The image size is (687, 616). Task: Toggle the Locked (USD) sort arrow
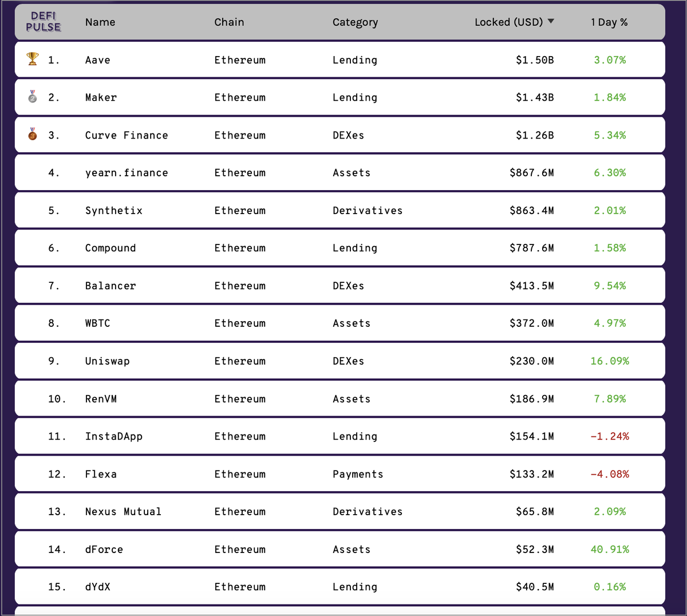(x=551, y=21)
